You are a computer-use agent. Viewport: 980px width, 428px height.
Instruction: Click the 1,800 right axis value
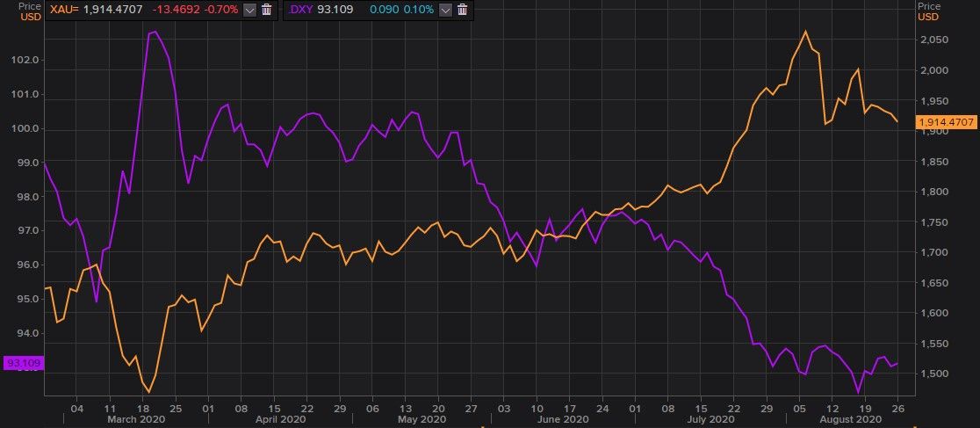[x=934, y=192]
